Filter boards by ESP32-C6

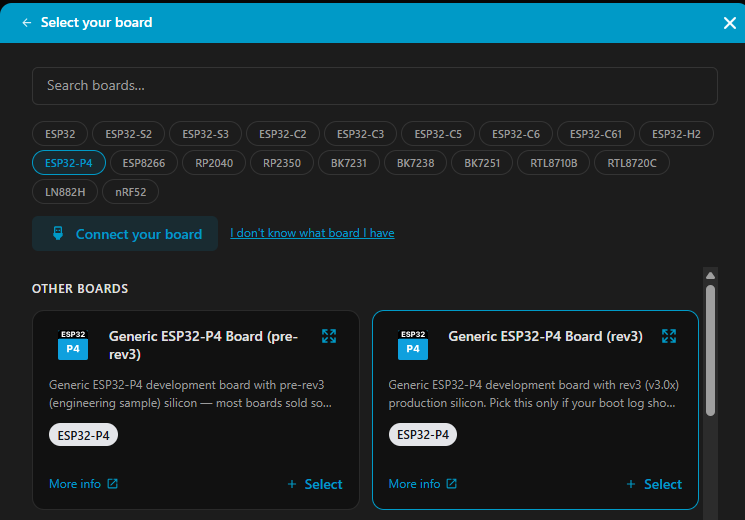(516, 134)
